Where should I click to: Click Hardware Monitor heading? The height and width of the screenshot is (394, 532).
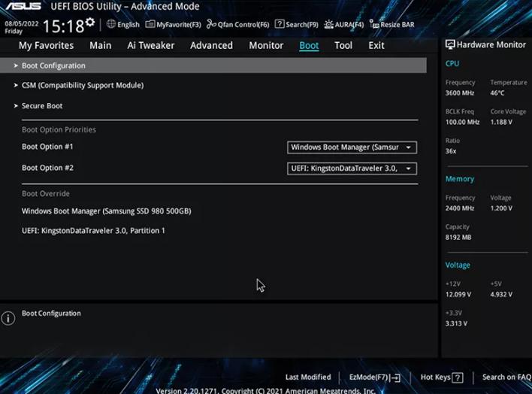(x=485, y=45)
